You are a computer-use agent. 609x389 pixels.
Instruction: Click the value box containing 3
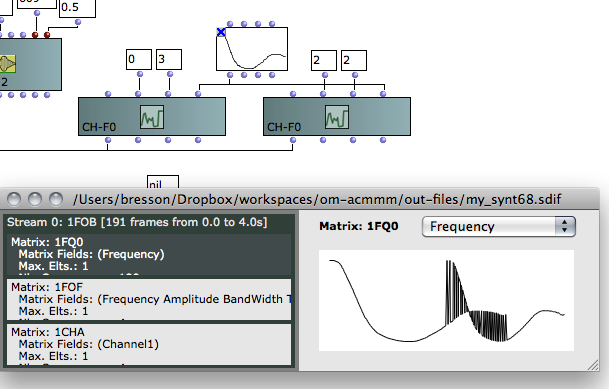click(x=169, y=59)
